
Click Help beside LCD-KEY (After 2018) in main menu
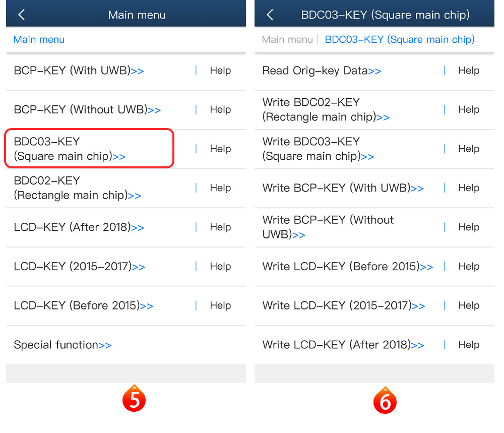coord(220,227)
